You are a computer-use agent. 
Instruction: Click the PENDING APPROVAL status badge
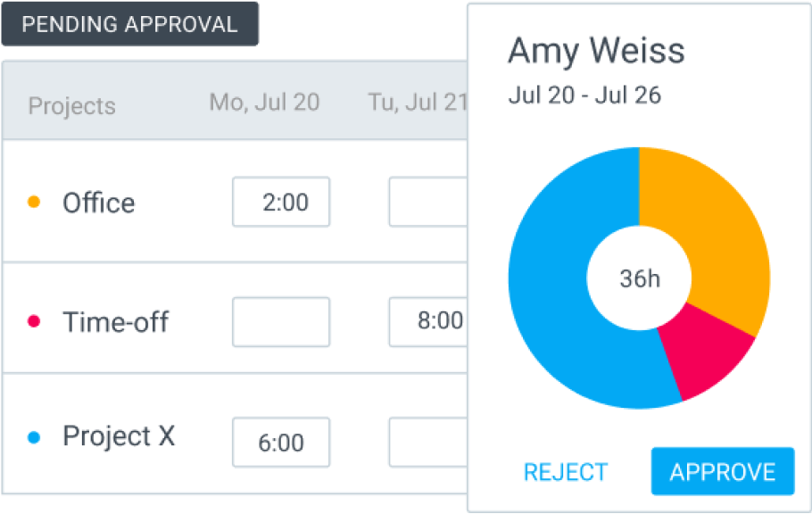click(130, 24)
